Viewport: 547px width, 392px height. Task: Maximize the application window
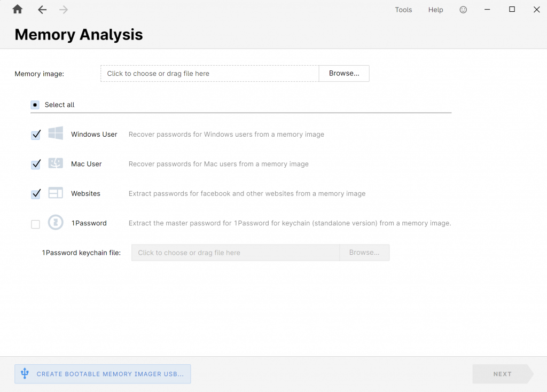[512, 10]
